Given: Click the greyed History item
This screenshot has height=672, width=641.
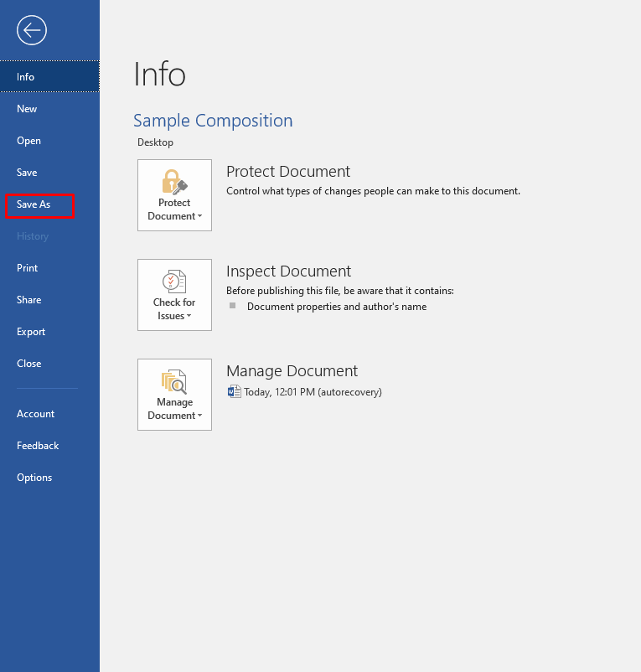Looking at the screenshot, I should [49, 236].
